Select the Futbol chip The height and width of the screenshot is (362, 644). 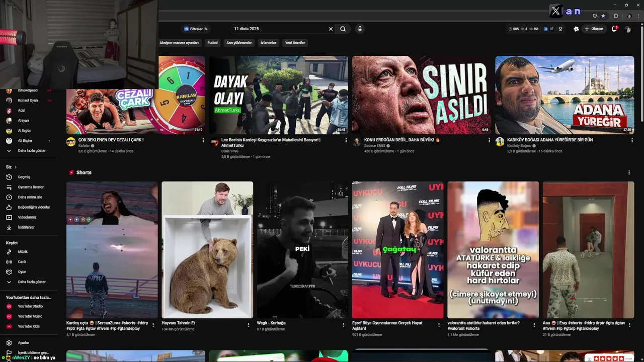[213, 43]
